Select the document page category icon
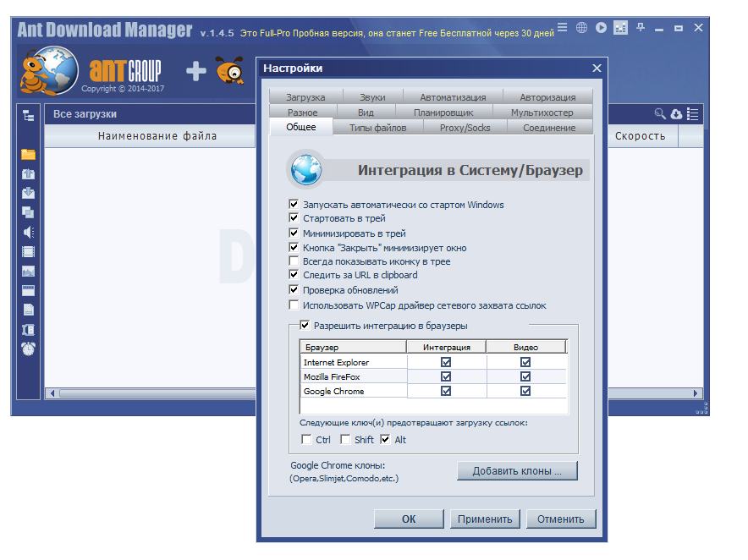The image size is (748, 560). click(28, 310)
